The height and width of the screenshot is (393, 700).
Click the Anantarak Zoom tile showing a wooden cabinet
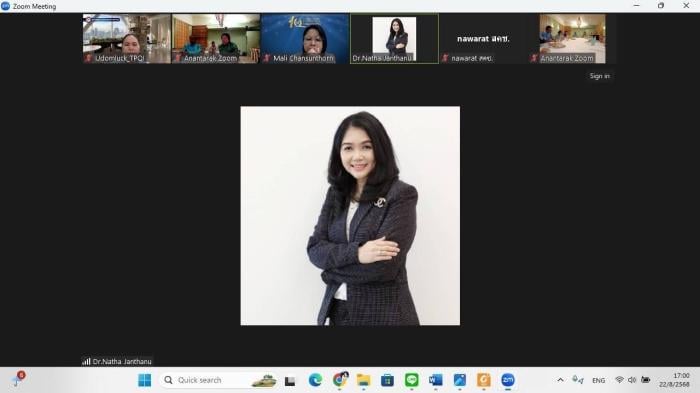point(216,39)
